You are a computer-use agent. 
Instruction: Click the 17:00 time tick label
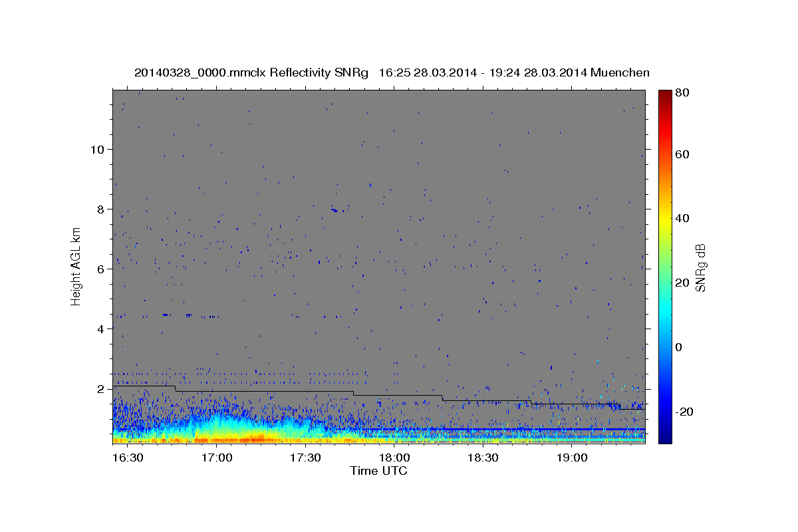pos(217,458)
